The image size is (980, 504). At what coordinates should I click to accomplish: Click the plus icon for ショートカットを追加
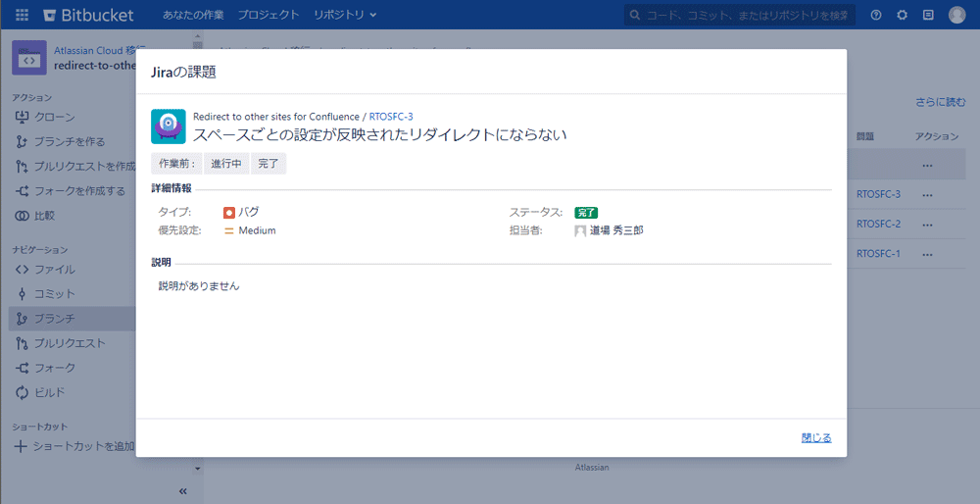(21, 446)
